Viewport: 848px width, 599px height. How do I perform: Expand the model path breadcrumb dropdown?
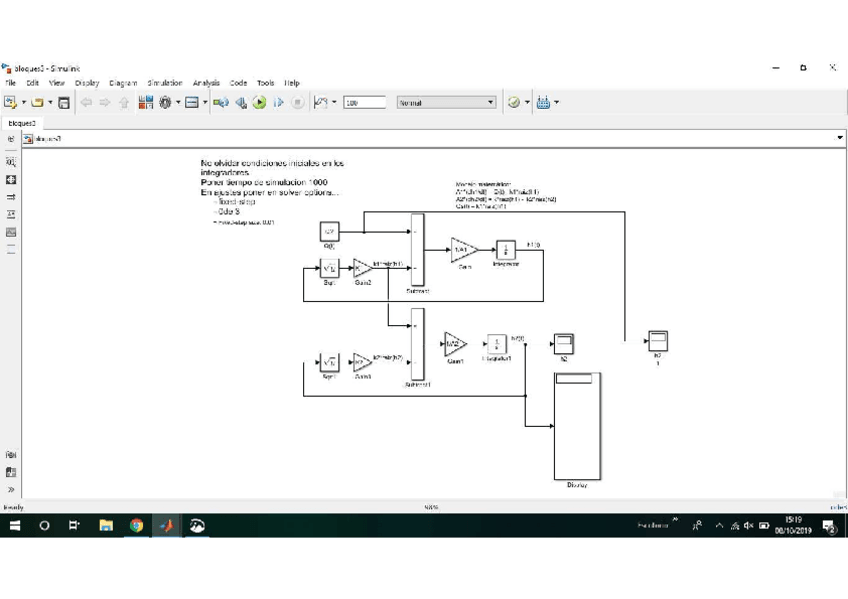(839, 138)
